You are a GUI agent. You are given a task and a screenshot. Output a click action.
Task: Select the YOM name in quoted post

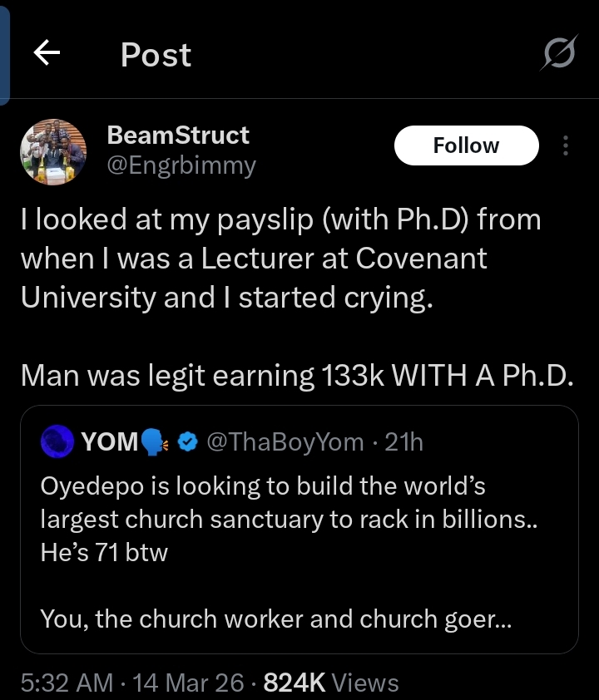(x=110, y=441)
